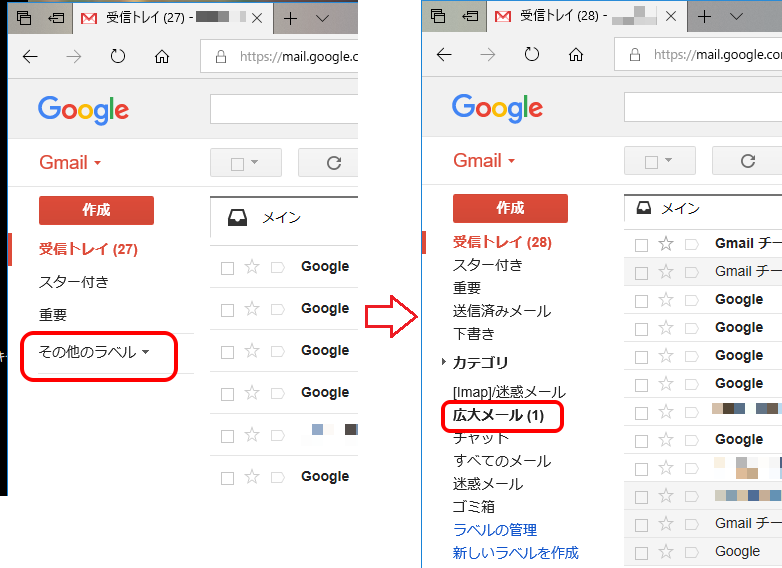This screenshot has width=782, height=568.
Task: Click Google logo in left window
Action: click(x=83, y=110)
